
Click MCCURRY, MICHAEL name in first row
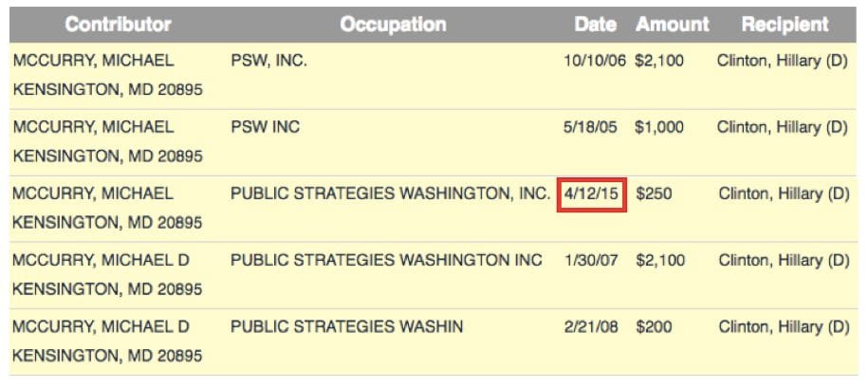pos(93,61)
